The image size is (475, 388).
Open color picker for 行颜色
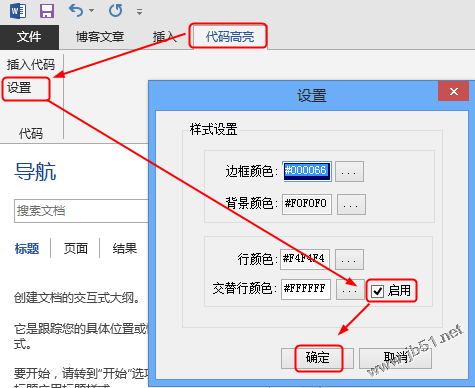coord(349,259)
